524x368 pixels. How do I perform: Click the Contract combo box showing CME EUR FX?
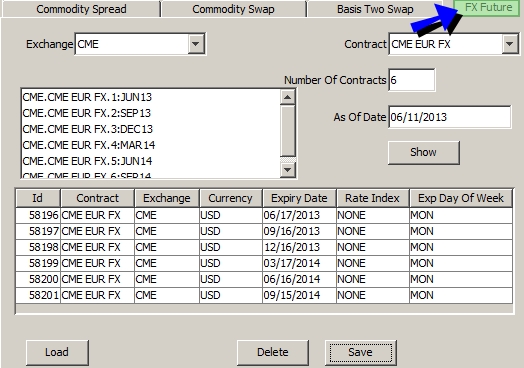pos(453,44)
